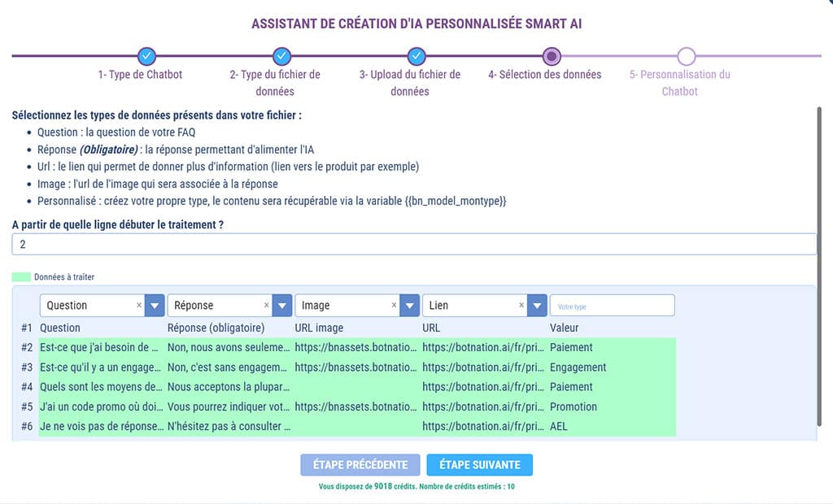Screen dimensions: 833x504
Task: Click the ÉTAPE SUIVANTE button
Action: point(479,465)
